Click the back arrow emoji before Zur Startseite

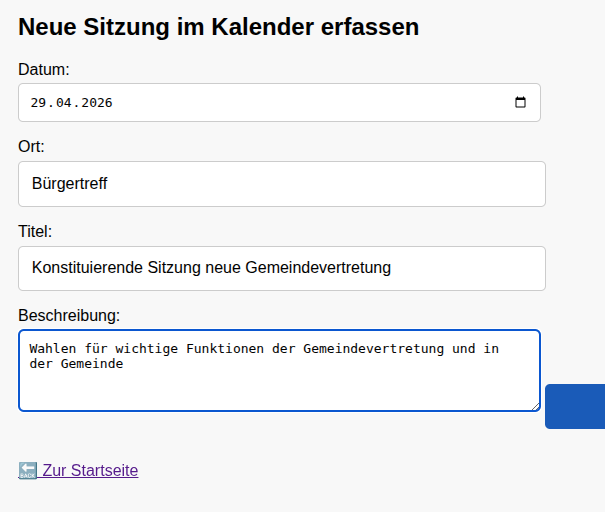click(x=28, y=470)
